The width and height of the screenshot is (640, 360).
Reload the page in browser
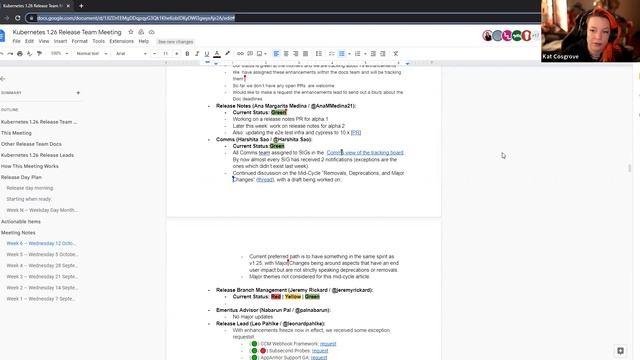coord(18,18)
